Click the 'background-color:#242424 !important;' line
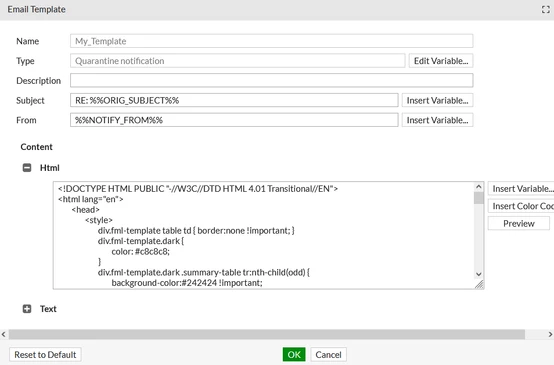The width and height of the screenshot is (554, 365). coord(187,283)
